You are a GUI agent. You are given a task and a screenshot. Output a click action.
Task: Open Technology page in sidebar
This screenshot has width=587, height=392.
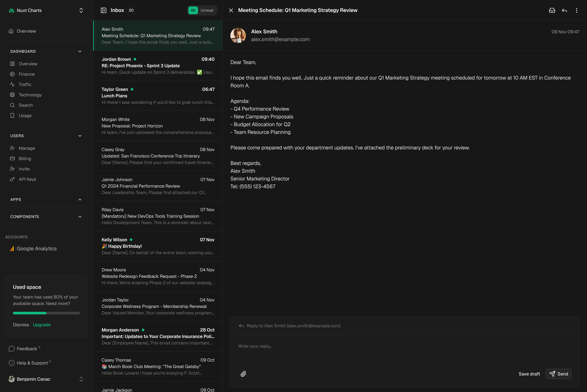click(30, 95)
